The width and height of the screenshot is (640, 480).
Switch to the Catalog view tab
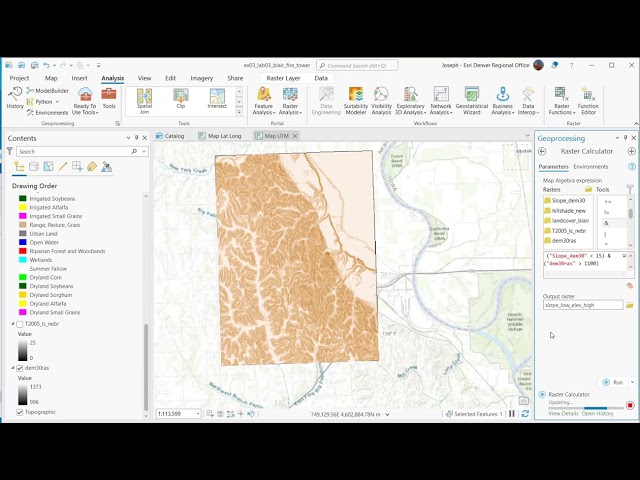170,136
